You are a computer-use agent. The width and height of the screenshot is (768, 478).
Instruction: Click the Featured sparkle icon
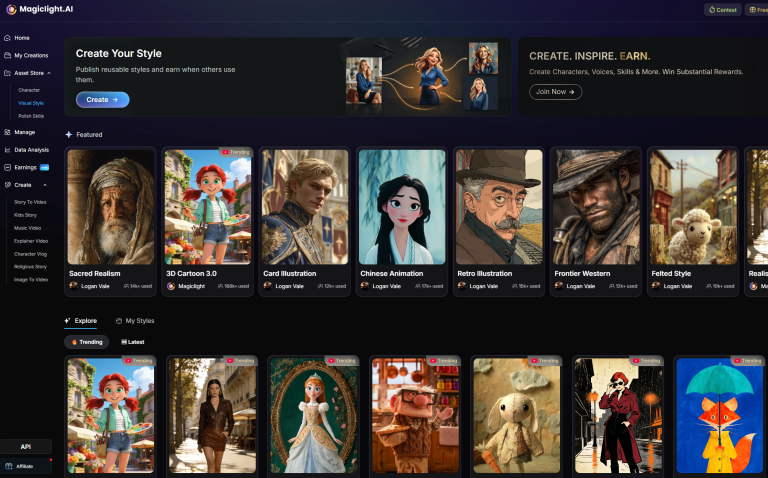coord(69,135)
